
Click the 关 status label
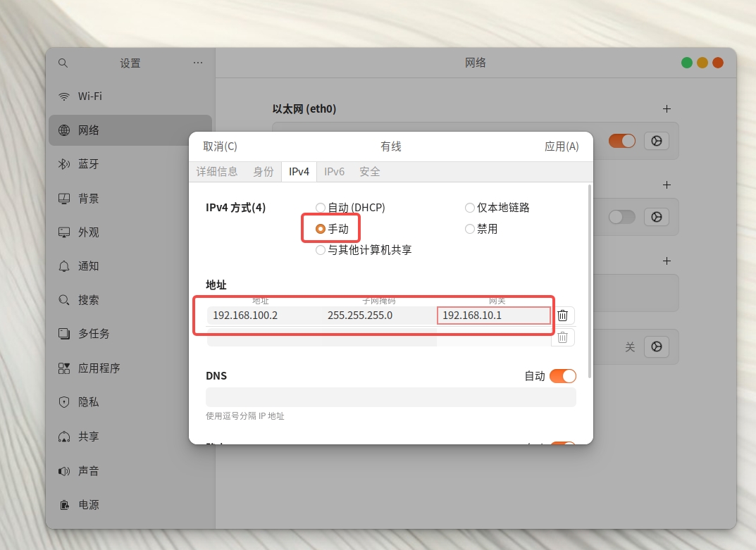click(630, 347)
